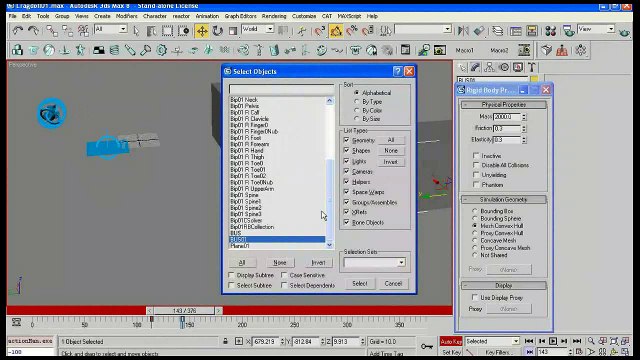
Task: Click the Invert button below object list
Action: click(318, 262)
